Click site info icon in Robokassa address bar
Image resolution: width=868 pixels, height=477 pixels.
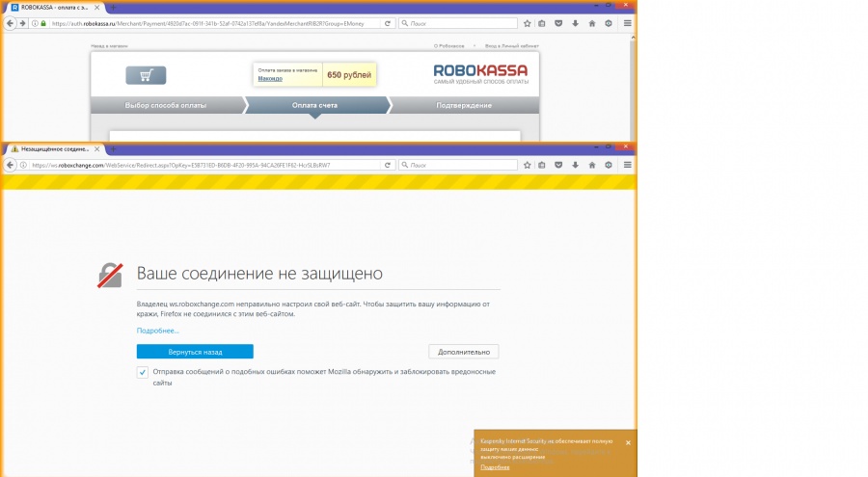pos(35,23)
